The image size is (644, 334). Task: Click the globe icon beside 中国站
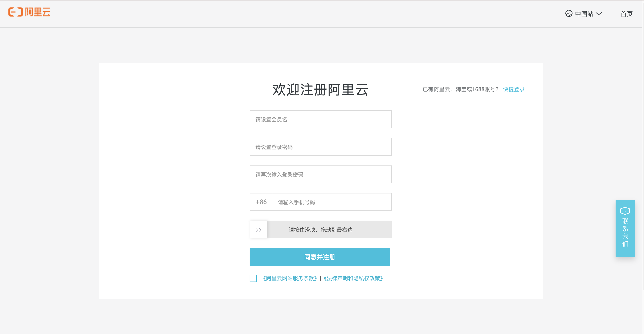[x=569, y=14]
